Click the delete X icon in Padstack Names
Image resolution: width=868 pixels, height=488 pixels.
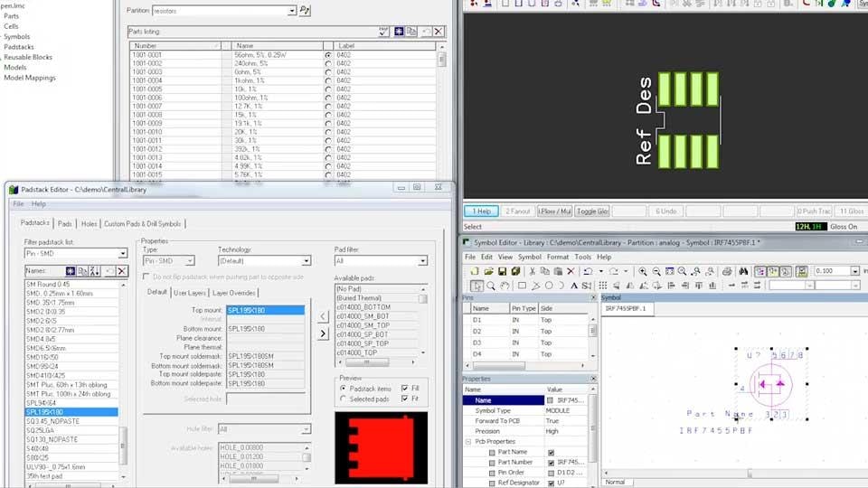click(122, 270)
